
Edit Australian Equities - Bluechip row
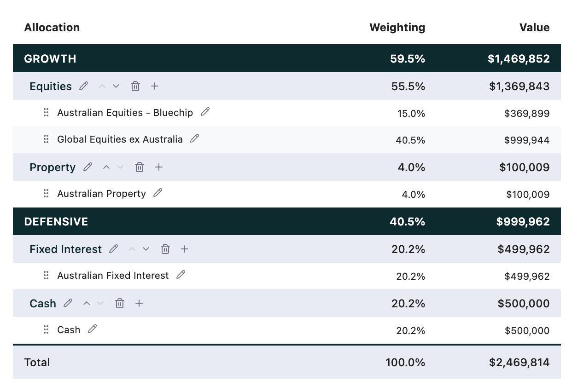[205, 112]
